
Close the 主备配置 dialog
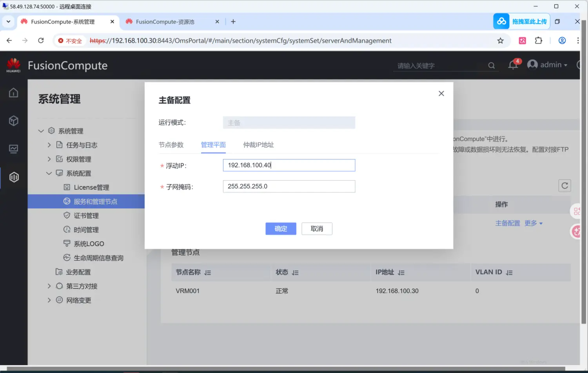[x=441, y=93]
